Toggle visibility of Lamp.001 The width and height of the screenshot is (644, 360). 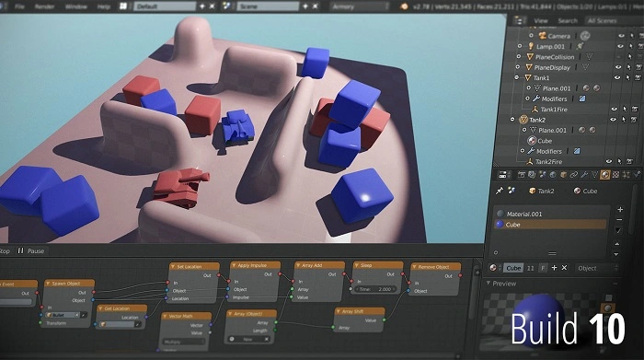(x=620, y=46)
